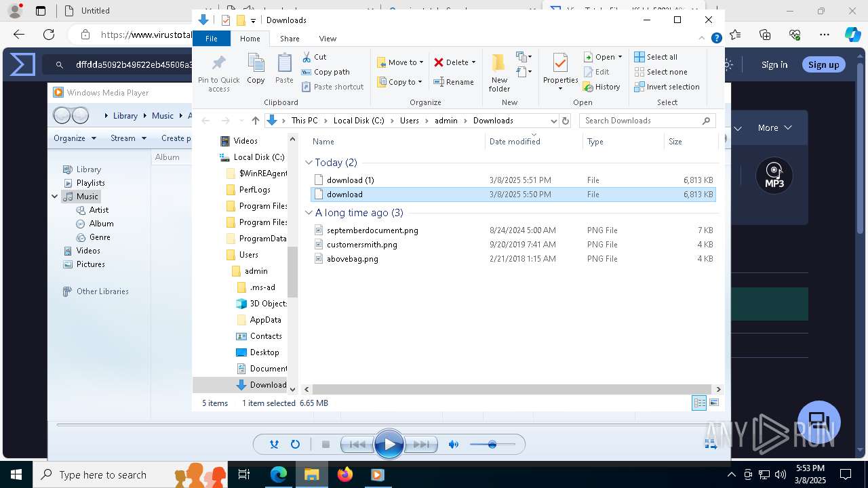Viewport: 868px width, 488px height.
Task: Switch to Details view layout icon
Action: [x=699, y=403]
